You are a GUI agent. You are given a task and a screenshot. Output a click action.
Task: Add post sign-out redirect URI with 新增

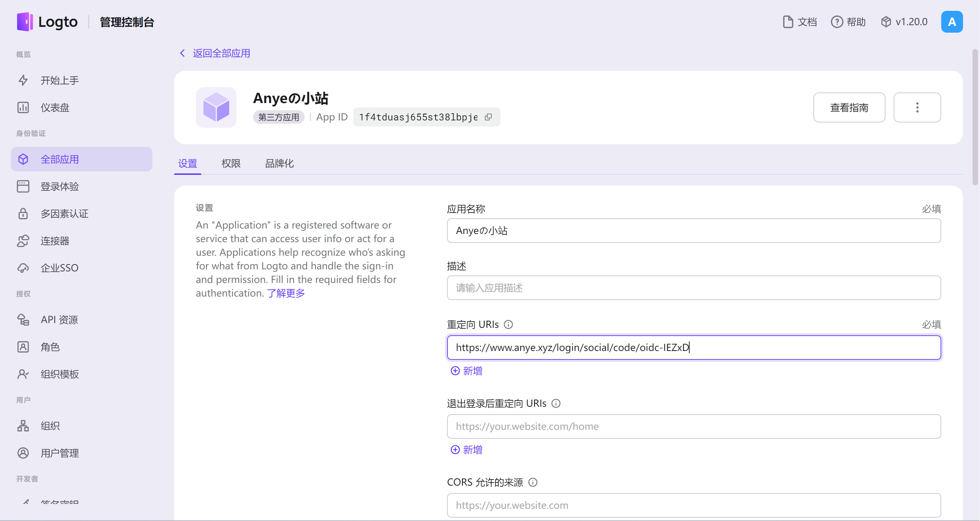467,450
